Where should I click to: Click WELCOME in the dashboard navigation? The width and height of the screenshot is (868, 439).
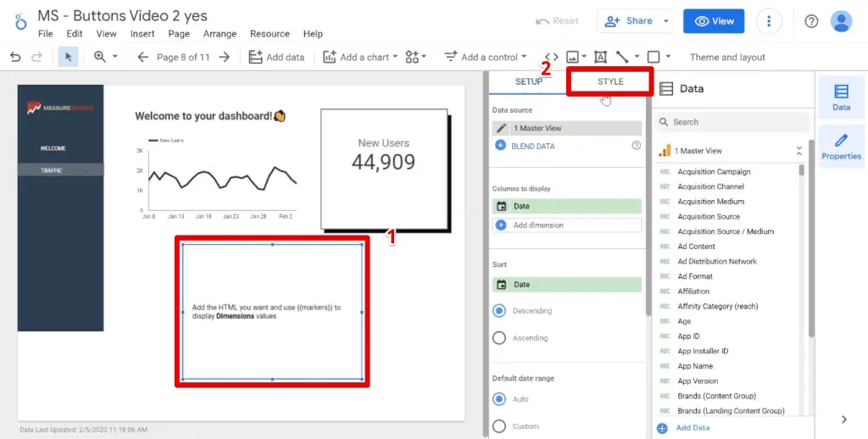(x=53, y=148)
